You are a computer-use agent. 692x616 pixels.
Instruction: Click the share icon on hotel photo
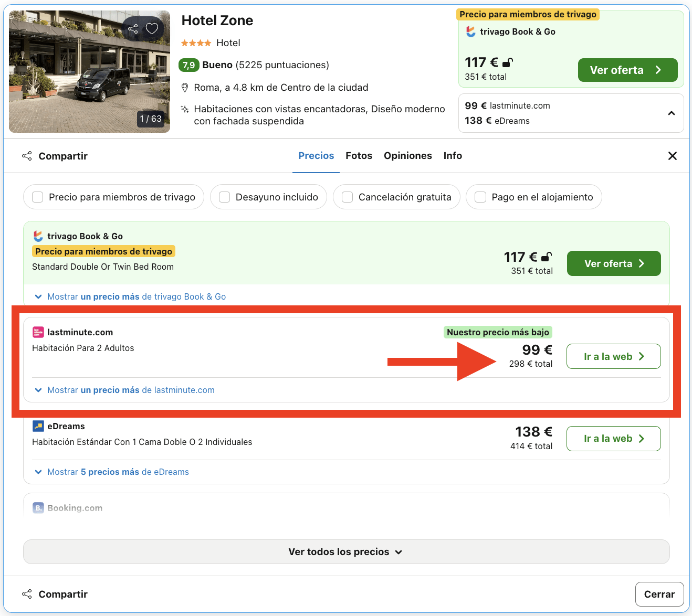point(133,28)
